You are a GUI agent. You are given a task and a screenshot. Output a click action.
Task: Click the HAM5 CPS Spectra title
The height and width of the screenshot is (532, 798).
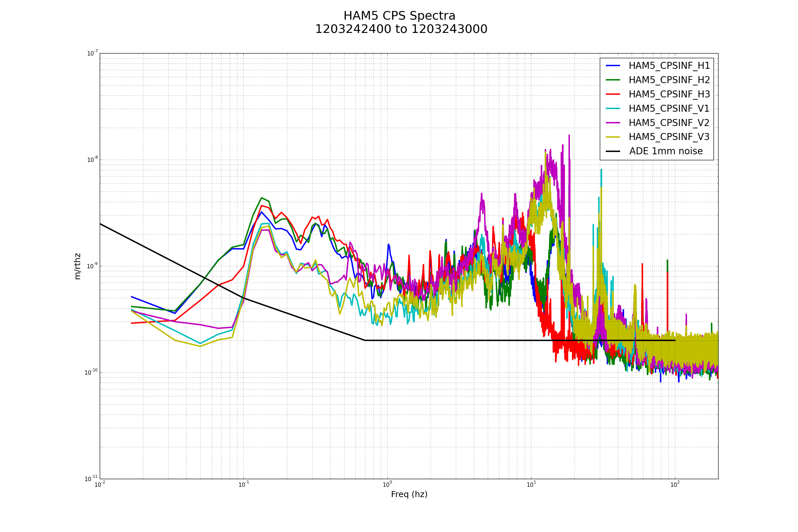coord(399,16)
